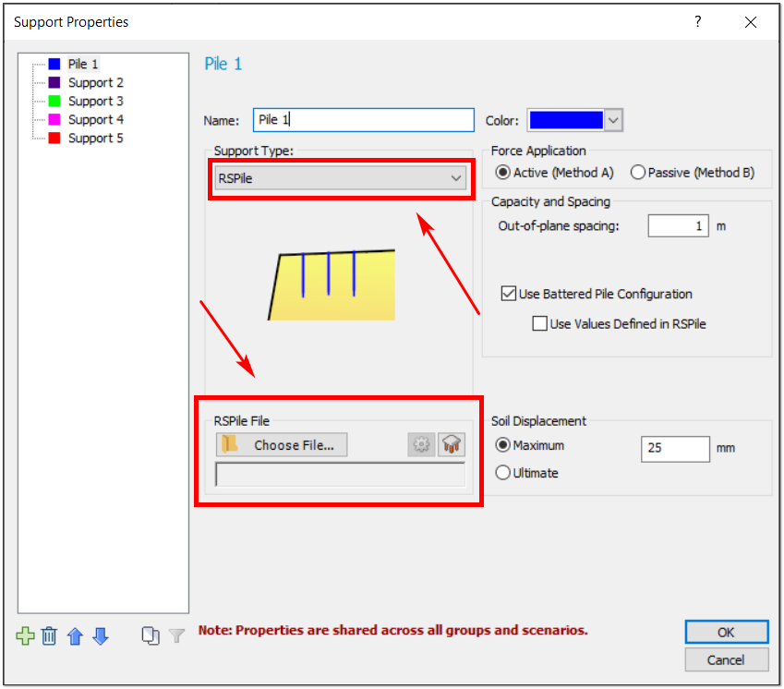Open RSPile file settings gear icon

tap(421, 444)
